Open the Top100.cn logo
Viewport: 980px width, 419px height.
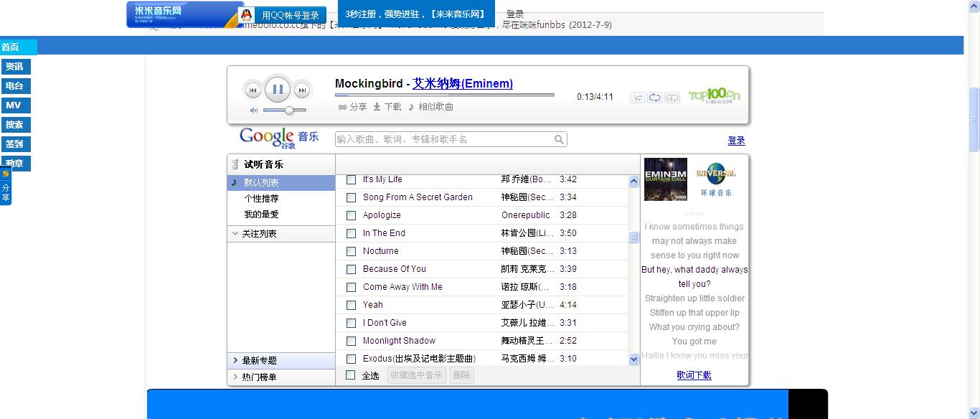click(714, 95)
